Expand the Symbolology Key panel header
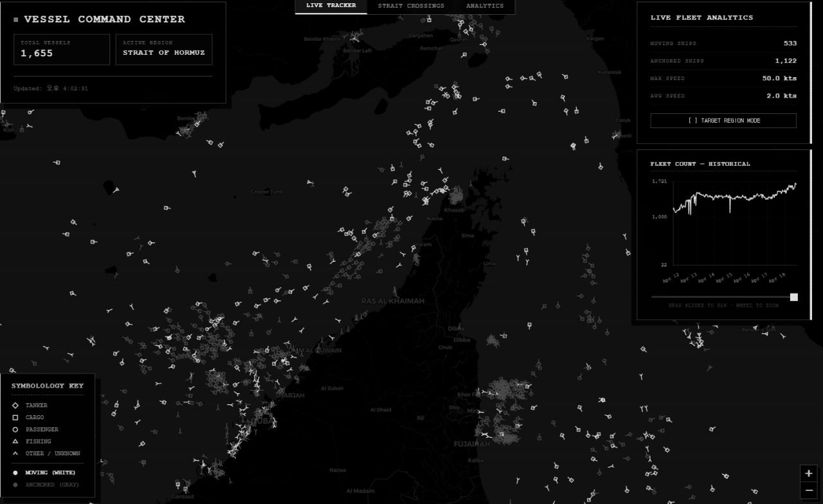 (x=48, y=386)
